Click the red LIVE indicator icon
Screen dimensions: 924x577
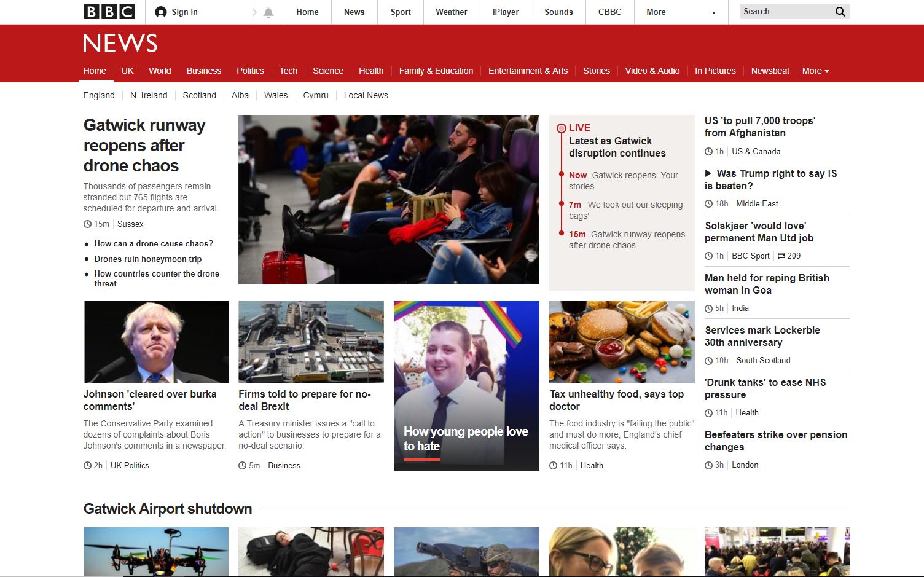561,128
